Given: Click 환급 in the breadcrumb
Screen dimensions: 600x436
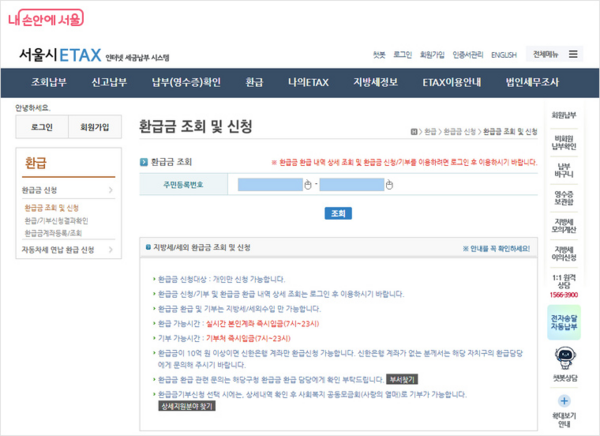Looking at the screenshot, I should [x=430, y=132].
